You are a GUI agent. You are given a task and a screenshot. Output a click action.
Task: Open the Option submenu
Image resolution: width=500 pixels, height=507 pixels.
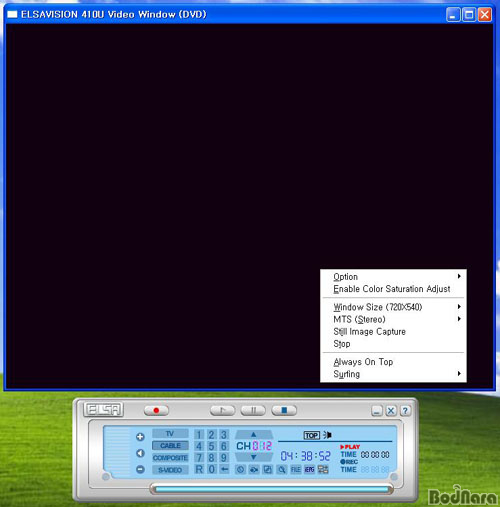(x=393, y=277)
